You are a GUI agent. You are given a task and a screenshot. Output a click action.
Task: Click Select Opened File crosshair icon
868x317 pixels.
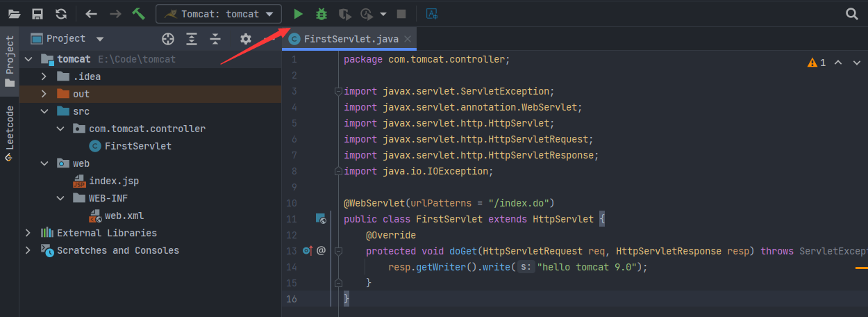tap(167, 39)
